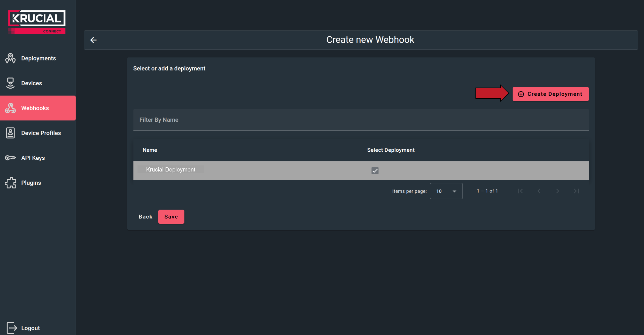The width and height of the screenshot is (644, 335).
Task: Click the next page chevron in pagination
Action: 557,191
